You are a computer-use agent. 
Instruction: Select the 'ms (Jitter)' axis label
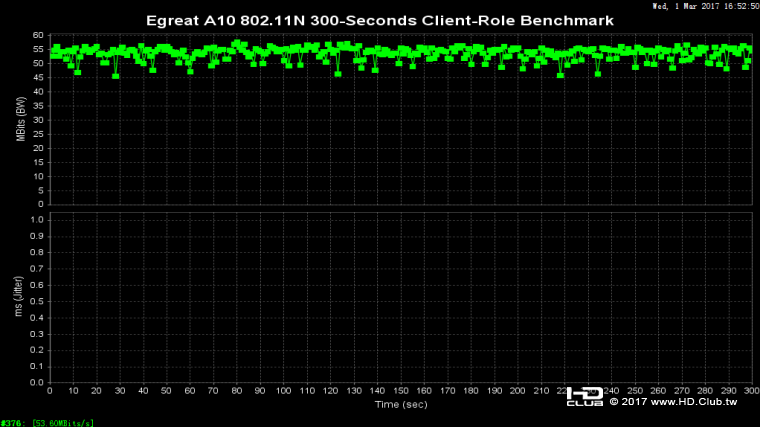click(x=19, y=296)
